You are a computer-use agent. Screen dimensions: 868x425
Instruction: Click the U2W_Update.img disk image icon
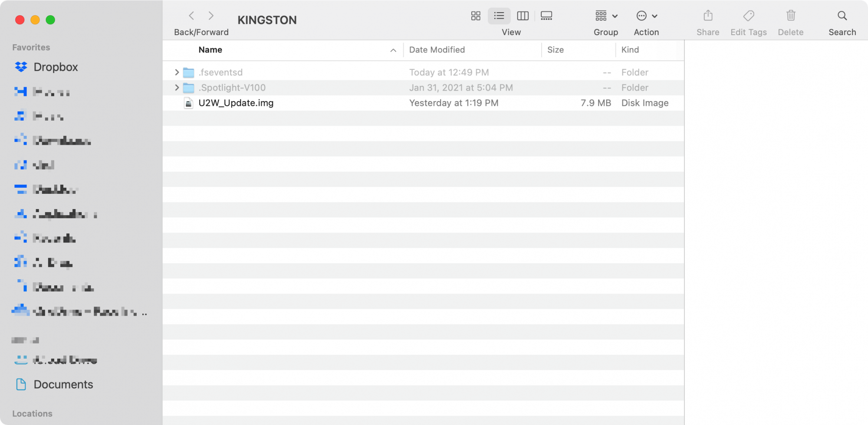coord(188,103)
